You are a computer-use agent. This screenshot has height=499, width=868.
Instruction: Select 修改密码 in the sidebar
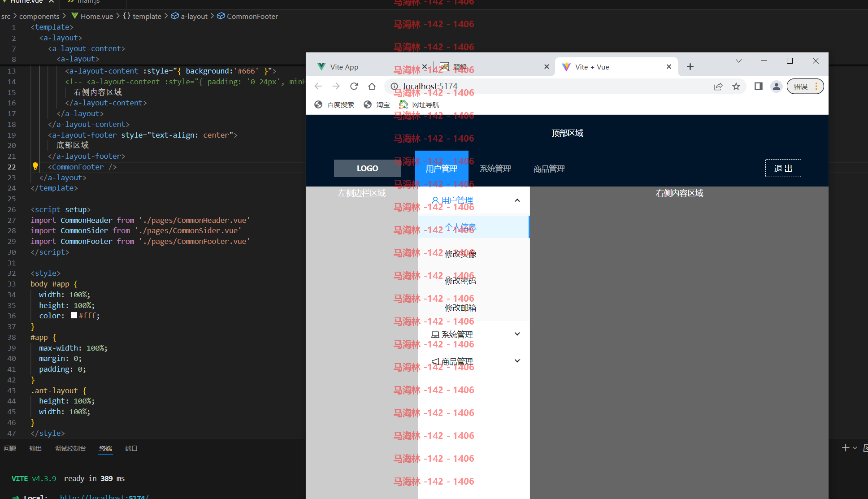pos(473,281)
